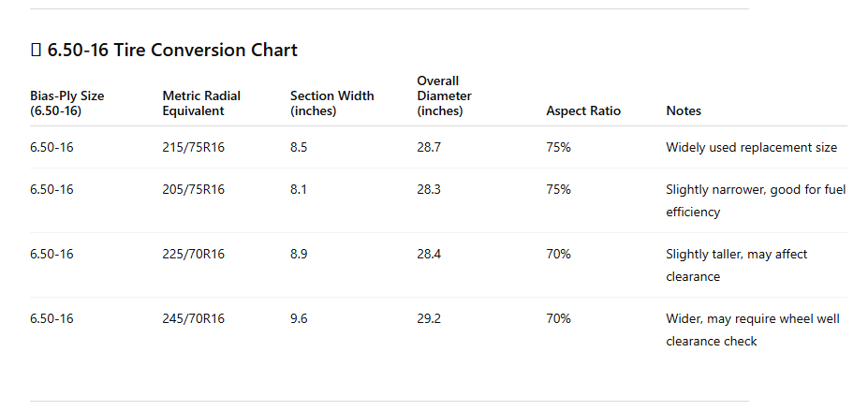
Task: Click the 8.5 section width value
Action: pos(299,148)
